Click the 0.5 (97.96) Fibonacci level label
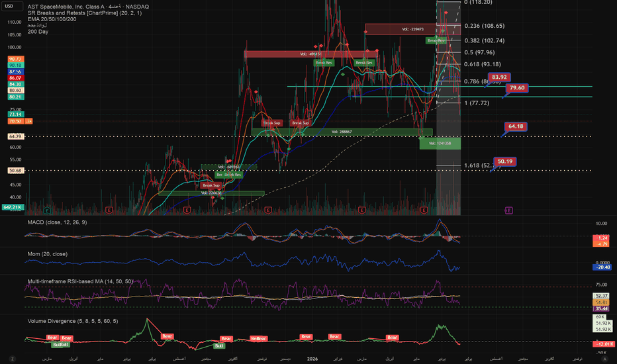Viewport: 617px width, 364px height. point(479,52)
